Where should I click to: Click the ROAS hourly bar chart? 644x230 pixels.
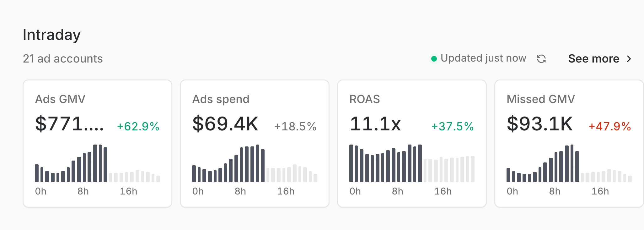click(412, 163)
